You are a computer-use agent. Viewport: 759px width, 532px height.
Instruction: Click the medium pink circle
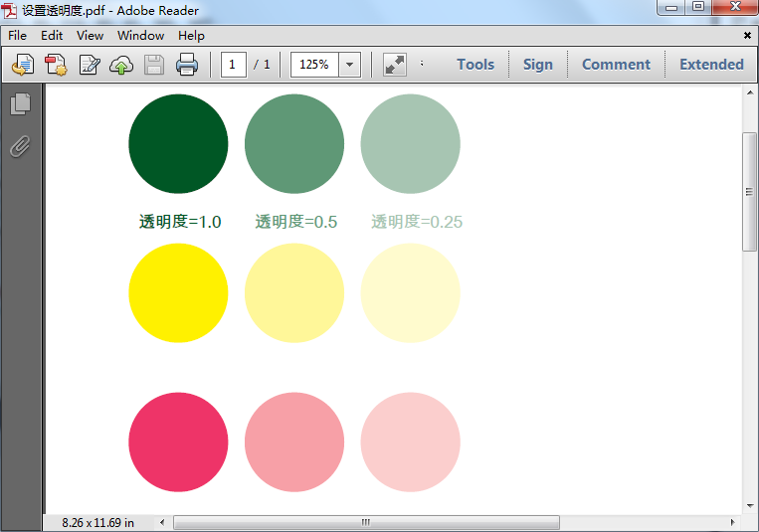point(294,442)
